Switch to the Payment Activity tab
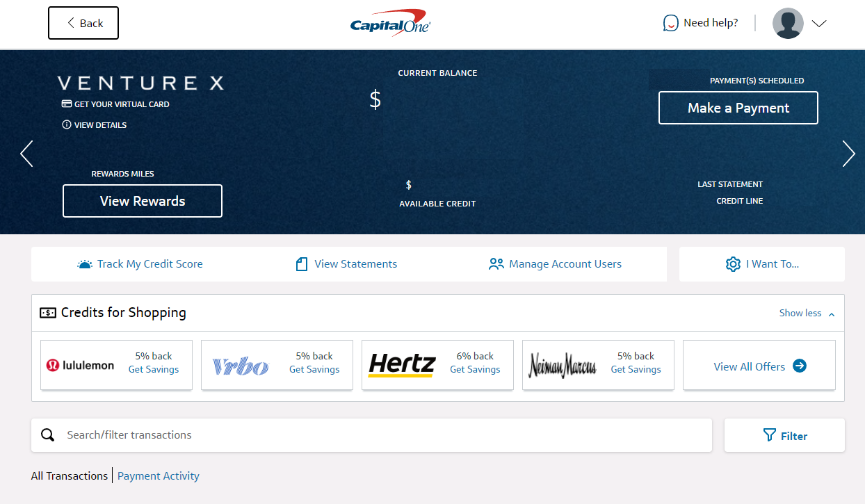 coord(158,476)
